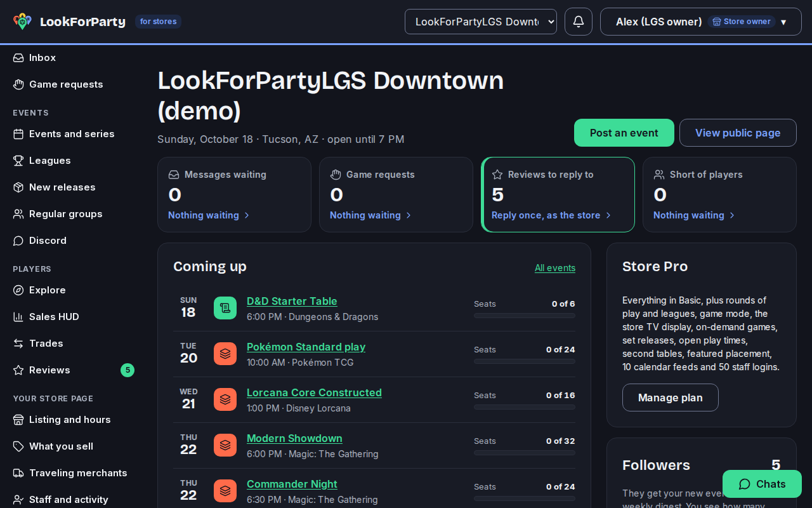Image resolution: width=812 pixels, height=508 pixels.
Task: Click View public page button
Action: [738, 133]
